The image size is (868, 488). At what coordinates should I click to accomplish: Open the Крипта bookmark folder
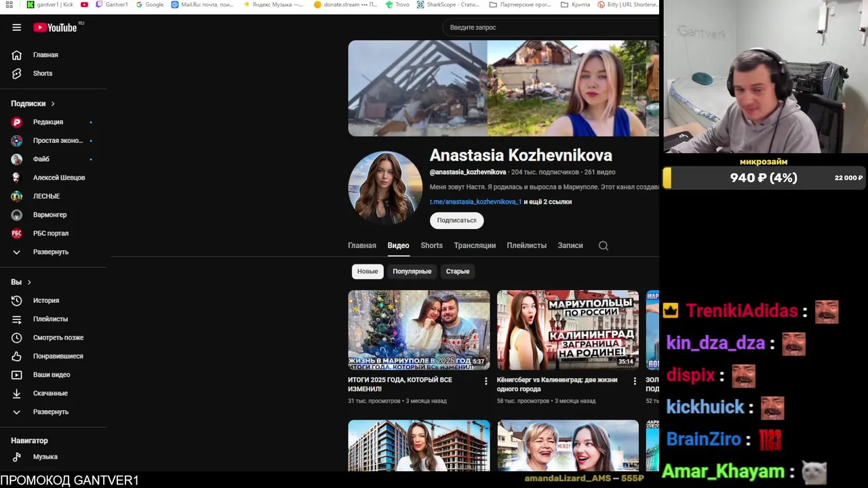[575, 5]
